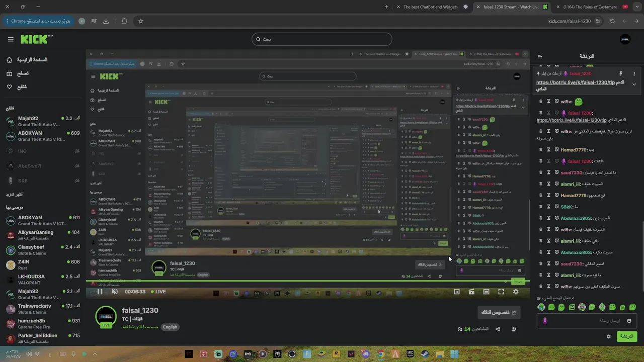
Task: Open botrix tip link in faisal_1230's chat message
Action: 572,120
